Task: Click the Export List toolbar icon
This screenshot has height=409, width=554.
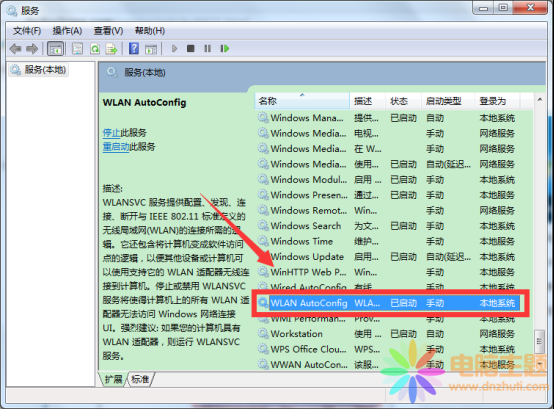Action: pos(111,48)
